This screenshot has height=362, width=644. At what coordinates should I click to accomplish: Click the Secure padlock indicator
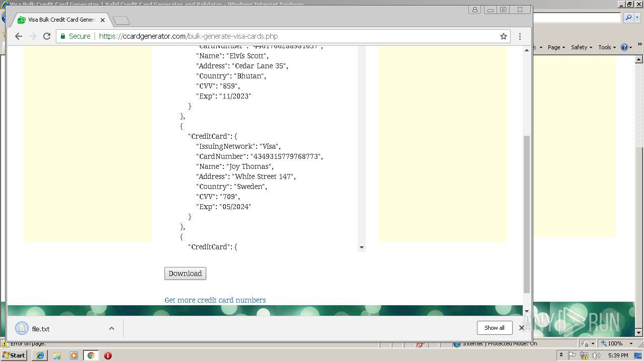coord(75,36)
